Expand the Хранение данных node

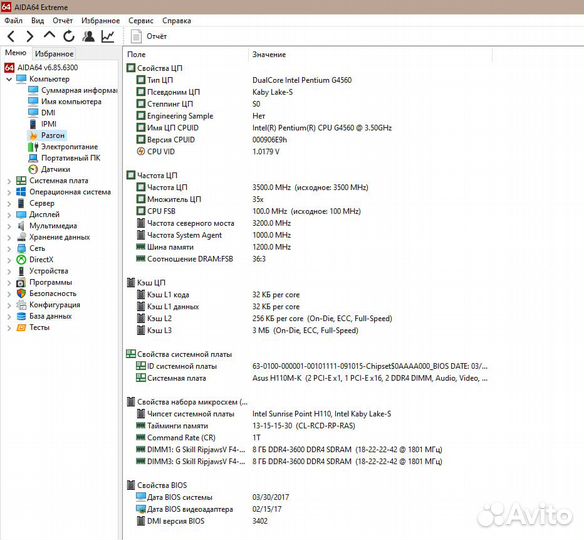pyautogui.click(x=9, y=238)
